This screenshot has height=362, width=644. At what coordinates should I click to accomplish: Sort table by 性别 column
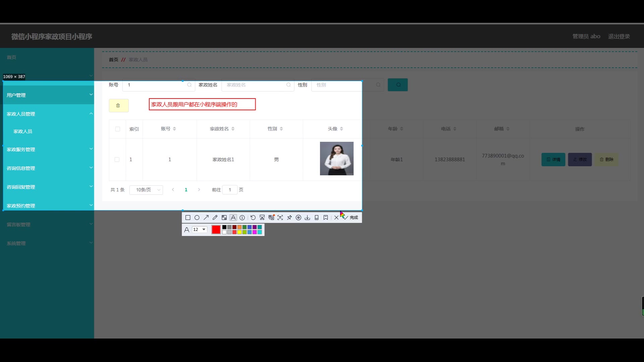click(281, 129)
